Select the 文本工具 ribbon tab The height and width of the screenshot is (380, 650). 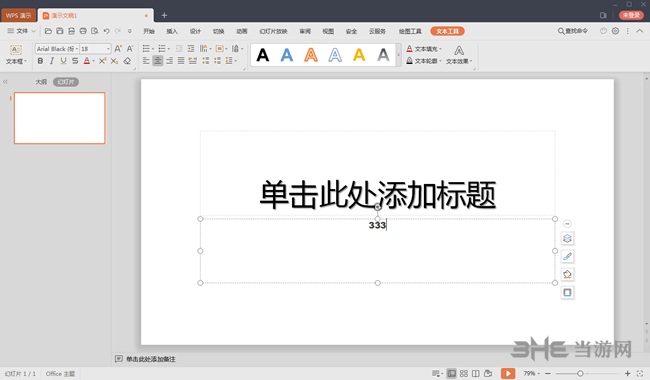pos(447,31)
